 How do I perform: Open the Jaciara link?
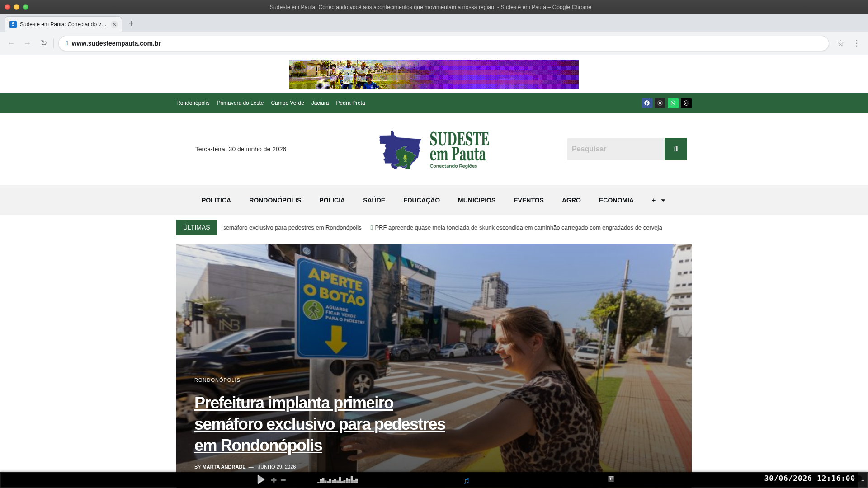[320, 103]
